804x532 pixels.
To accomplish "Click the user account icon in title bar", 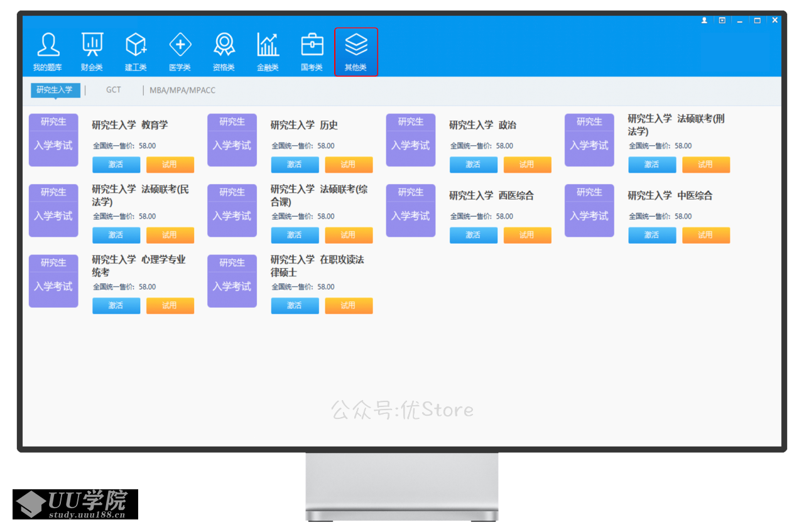I will coord(704,20).
